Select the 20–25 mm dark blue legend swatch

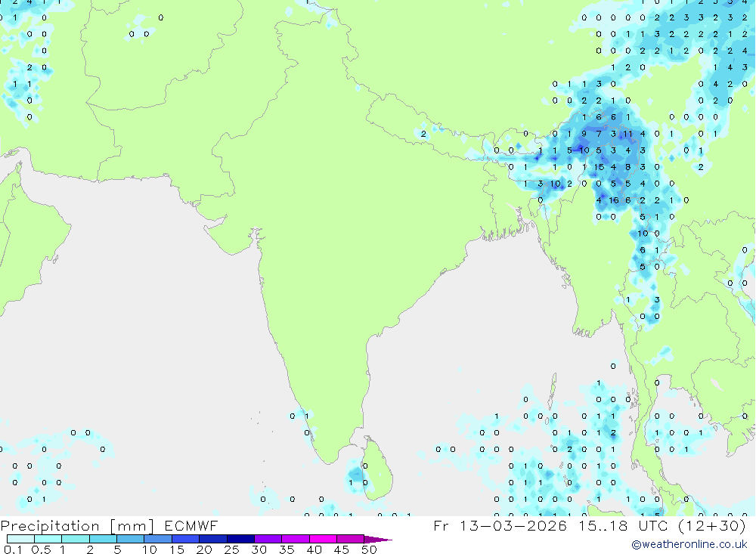pyautogui.click(x=212, y=539)
